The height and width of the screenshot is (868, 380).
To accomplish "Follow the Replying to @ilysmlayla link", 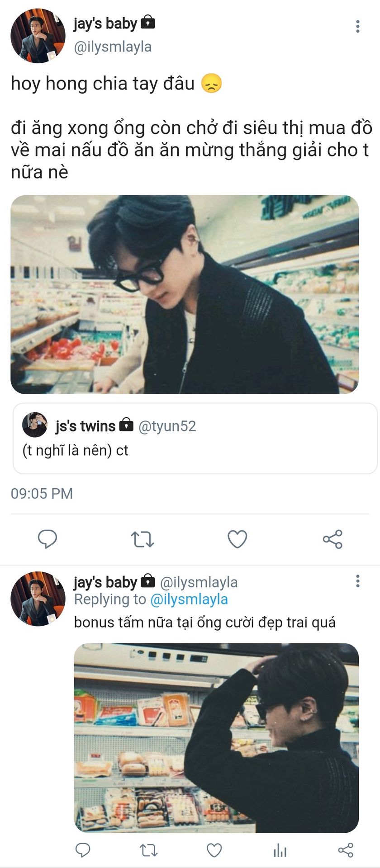I will pos(189,599).
